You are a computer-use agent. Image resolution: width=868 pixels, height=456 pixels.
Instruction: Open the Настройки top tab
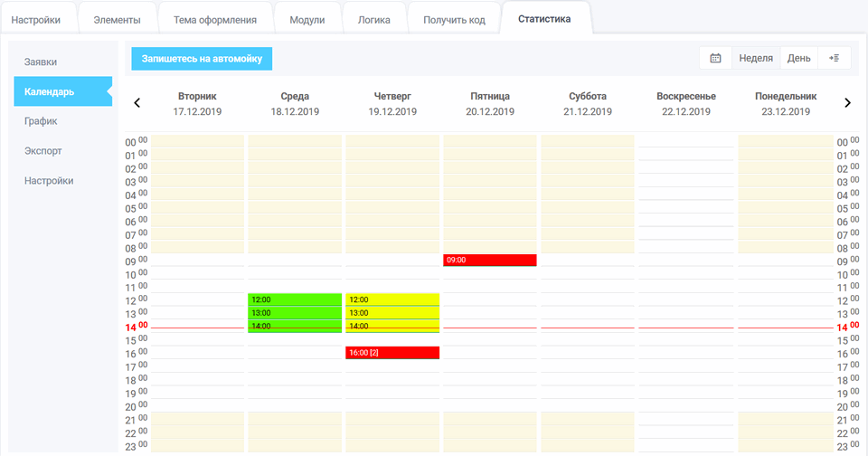[x=36, y=19]
